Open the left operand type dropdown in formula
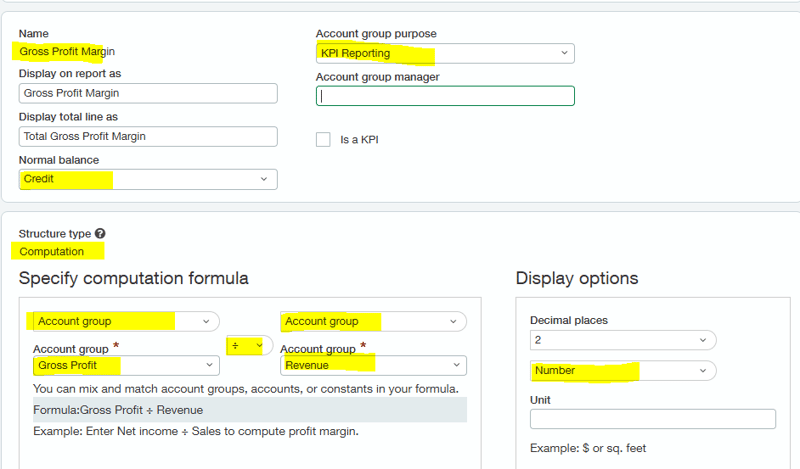This screenshot has height=469, width=800. click(x=122, y=321)
